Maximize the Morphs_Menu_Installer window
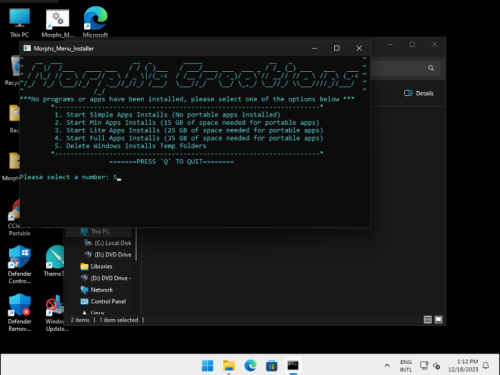This screenshot has height=375, width=500. (x=337, y=48)
